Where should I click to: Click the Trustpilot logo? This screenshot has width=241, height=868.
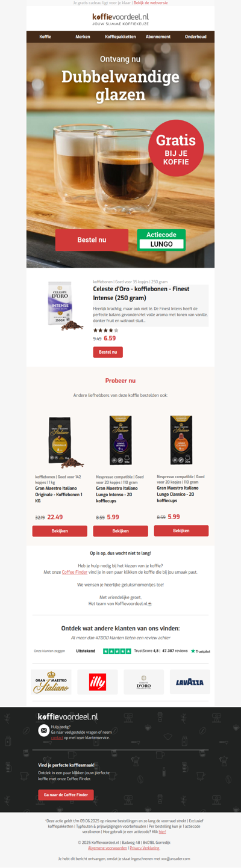click(201, 651)
